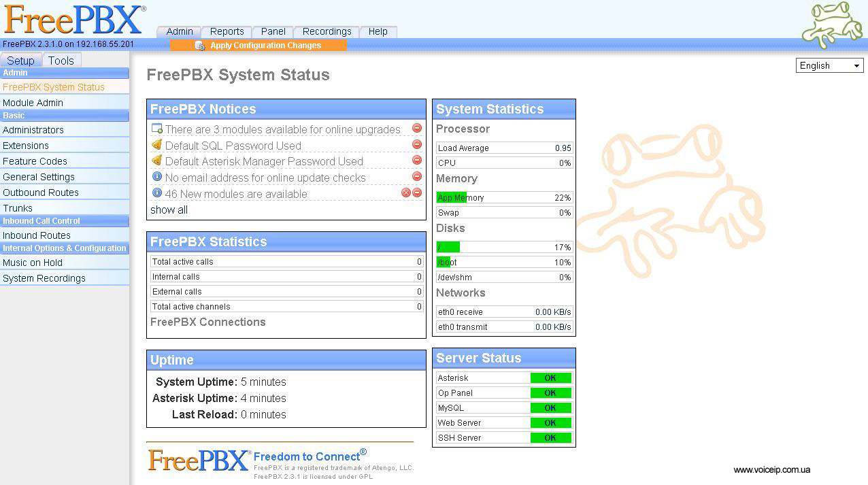Image resolution: width=868 pixels, height=485 pixels.
Task: Click the CPU usage row
Action: coord(504,163)
